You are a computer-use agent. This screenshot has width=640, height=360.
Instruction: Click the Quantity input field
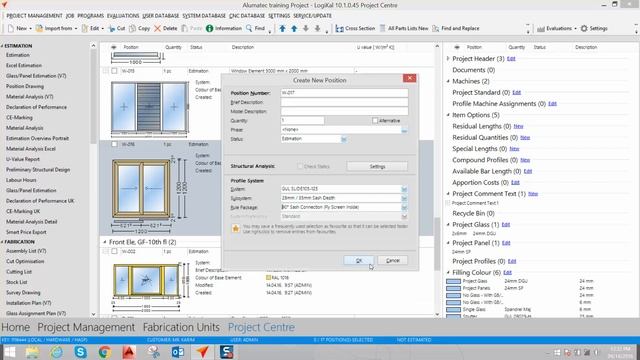point(302,120)
